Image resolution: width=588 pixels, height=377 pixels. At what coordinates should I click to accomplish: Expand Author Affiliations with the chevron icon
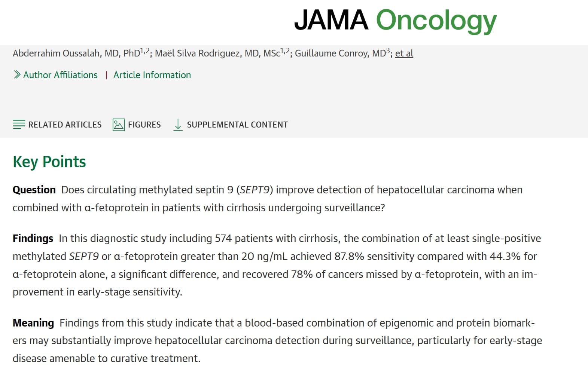point(17,75)
